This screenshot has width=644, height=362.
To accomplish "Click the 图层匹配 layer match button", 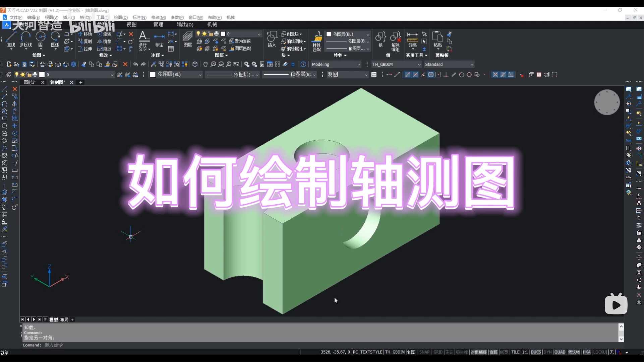I will (x=240, y=49).
